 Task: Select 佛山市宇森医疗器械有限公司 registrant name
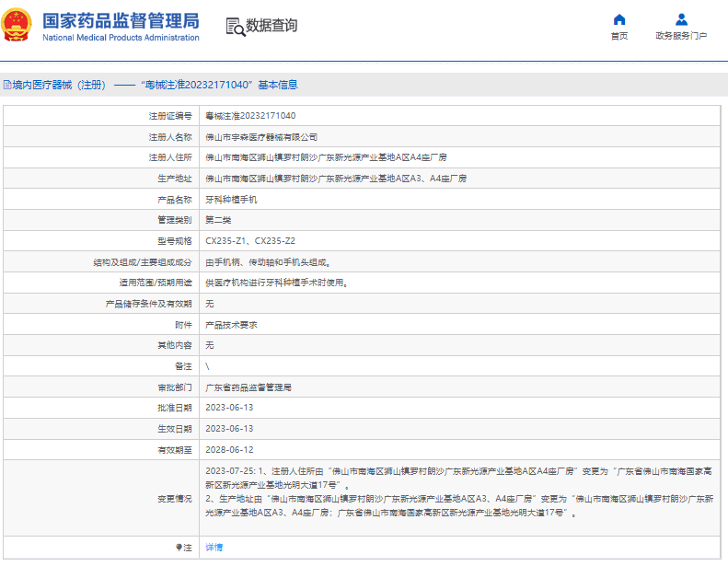click(x=261, y=137)
